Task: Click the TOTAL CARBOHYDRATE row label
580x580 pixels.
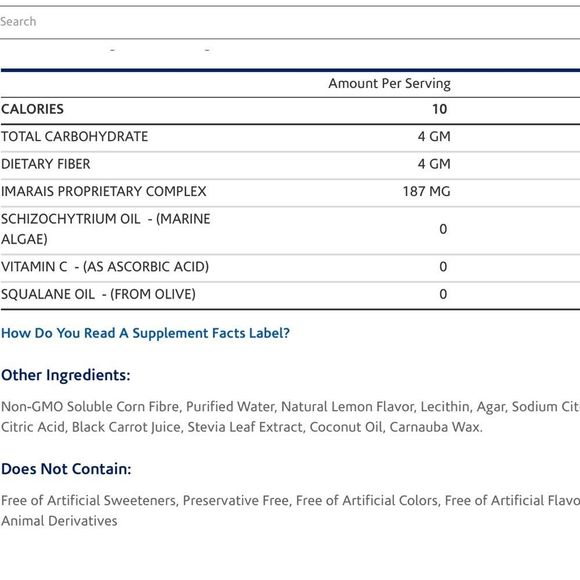Action: 74,136
